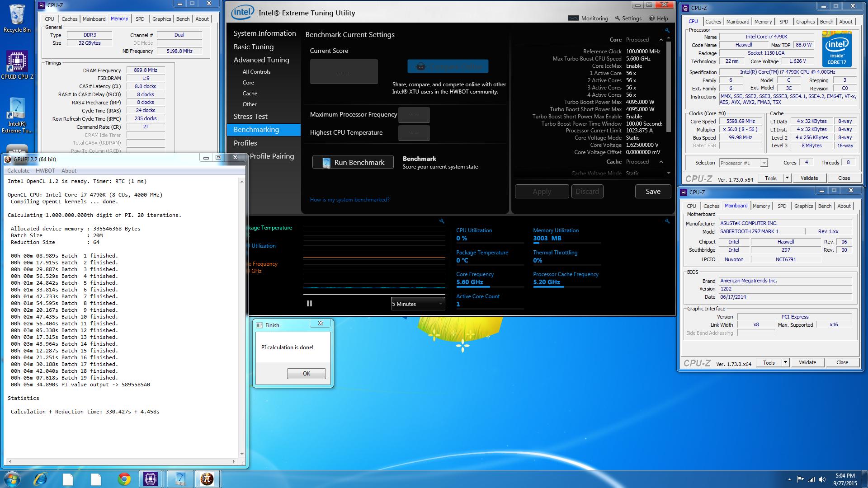Viewport: 868px width, 488px height.
Task: Open Processor #1 selection dropdown
Action: click(x=744, y=163)
